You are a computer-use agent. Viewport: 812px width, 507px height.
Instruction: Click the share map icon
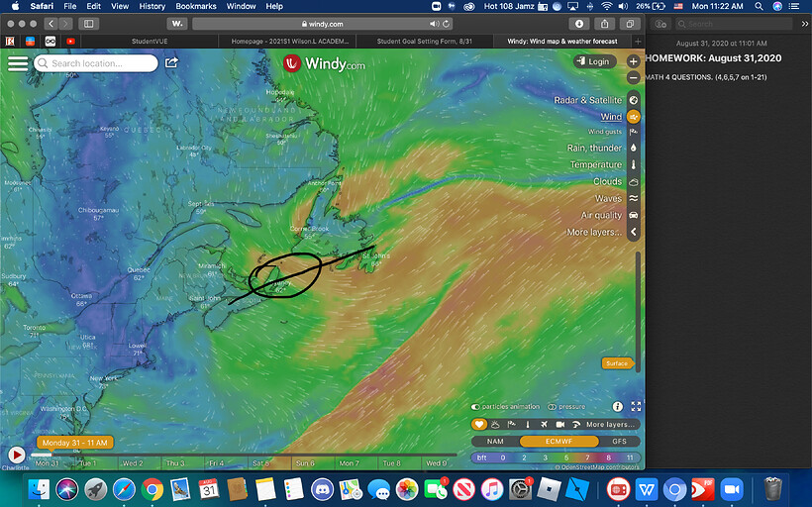(x=171, y=62)
